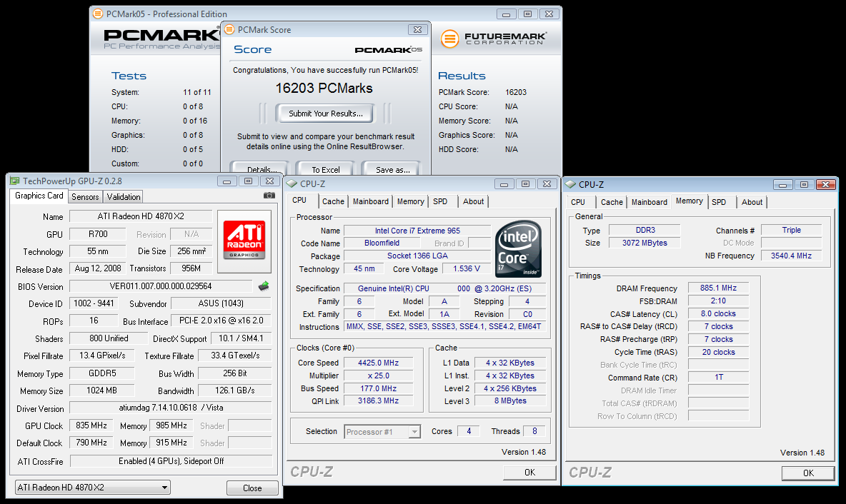The height and width of the screenshot is (504, 846).
Task: Click the CAS# Latency 8.0 clocks value
Action: (x=718, y=313)
